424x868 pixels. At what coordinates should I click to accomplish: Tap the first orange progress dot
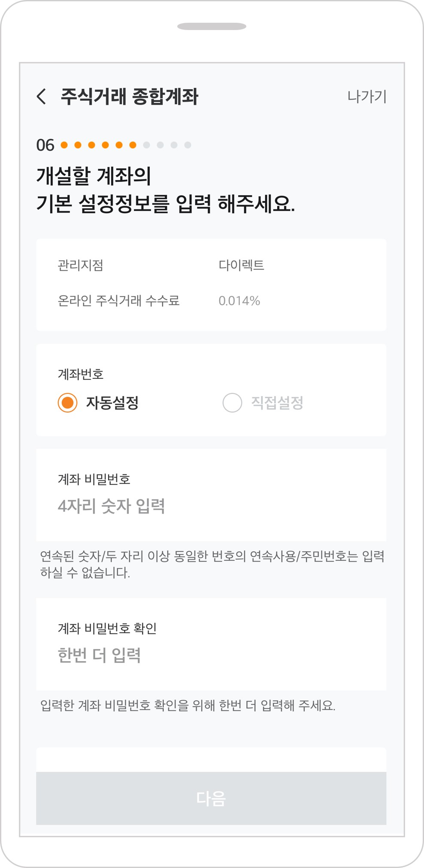(x=64, y=145)
